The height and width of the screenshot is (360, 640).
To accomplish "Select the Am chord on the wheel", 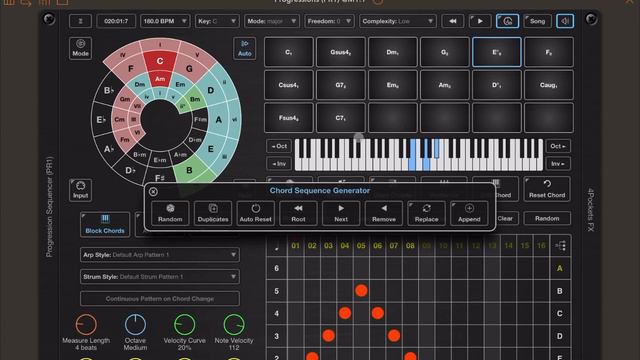I will pyautogui.click(x=160, y=79).
